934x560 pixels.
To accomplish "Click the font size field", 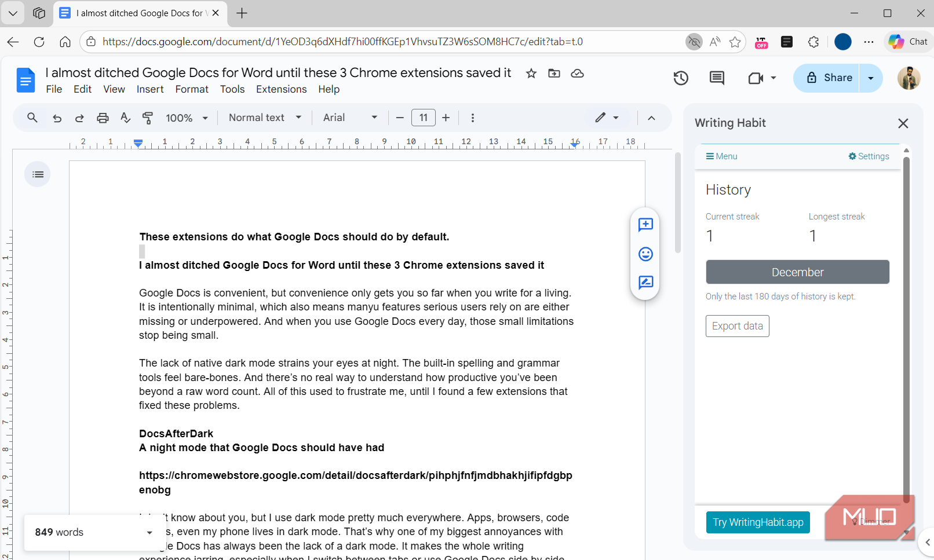I will tap(424, 118).
